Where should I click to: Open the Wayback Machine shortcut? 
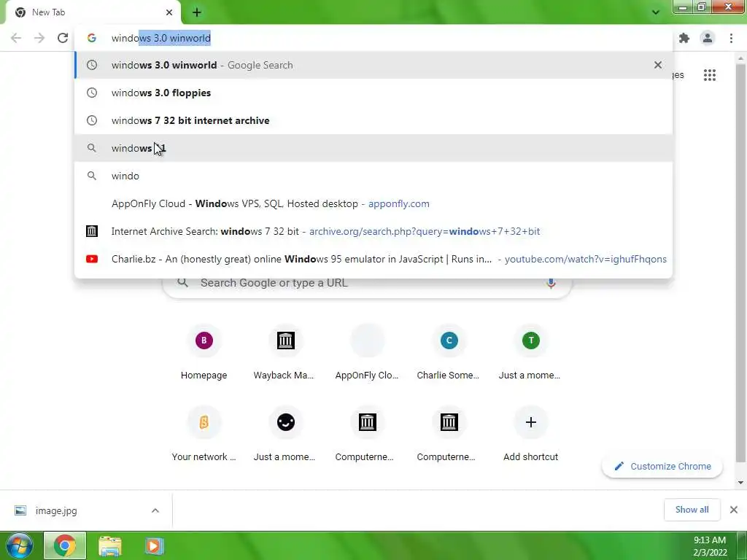click(x=285, y=352)
